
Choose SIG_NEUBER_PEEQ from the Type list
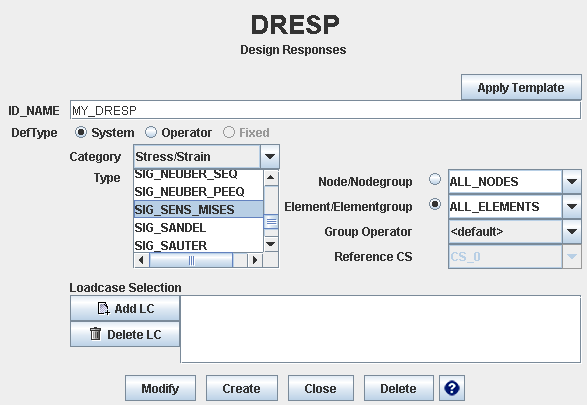point(198,192)
